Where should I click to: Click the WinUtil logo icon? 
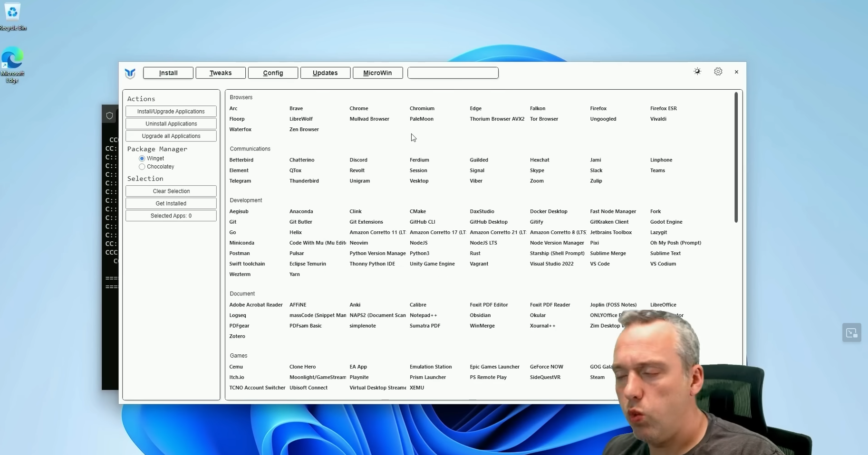(x=130, y=73)
